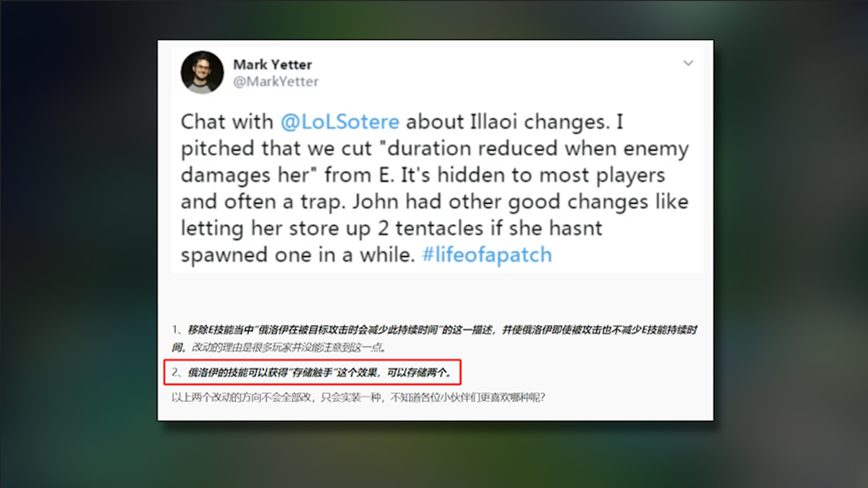
Task: Open the Mark Yetter display name
Action: 272,65
